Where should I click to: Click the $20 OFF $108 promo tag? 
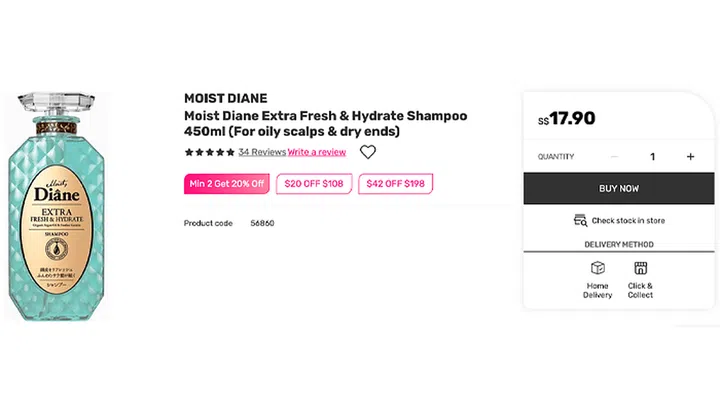pyautogui.click(x=314, y=184)
